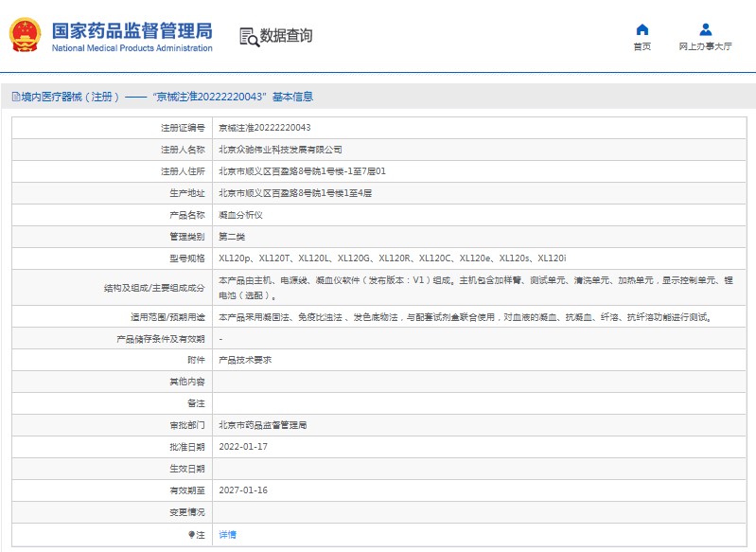756x552 pixels.
Task: Click the 型号规格 label
Action: (187, 258)
